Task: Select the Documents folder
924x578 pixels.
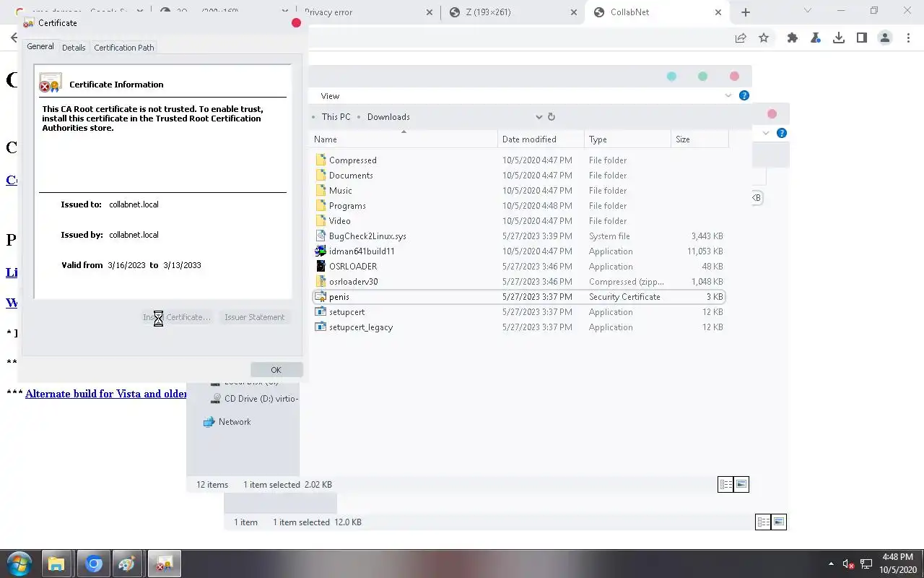Action: [519, 176]
